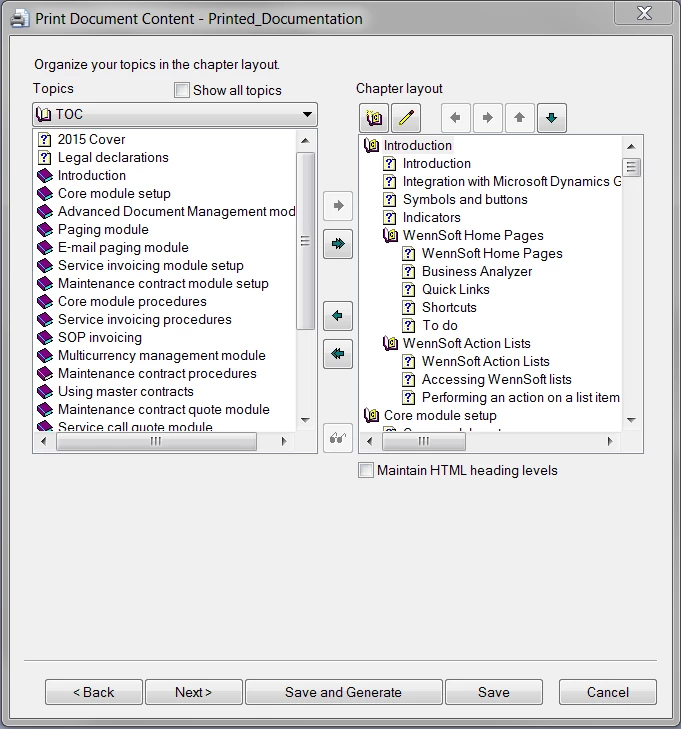This screenshot has width=681, height=729.
Task: Click the add all topics double right arrow
Action: tap(338, 244)
